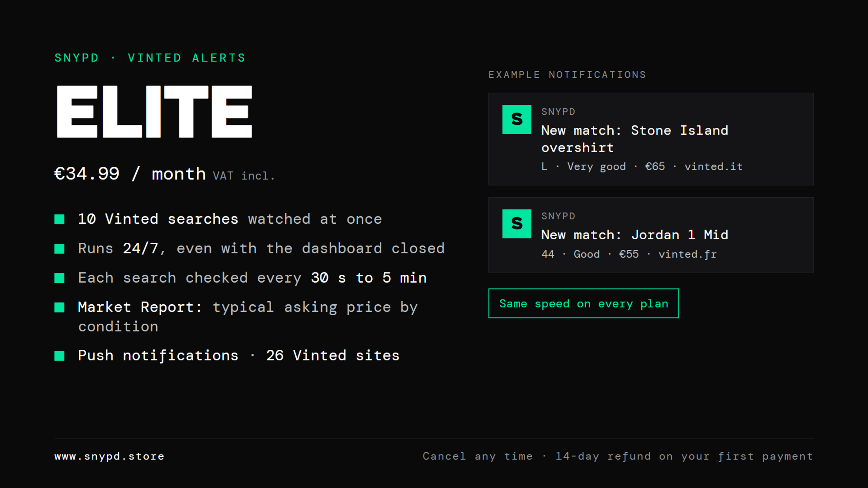This screenshot has height=488, width=868.
Task: Click the 44 · Good · €55 · vinted.fr details
Action: [629, 254]
